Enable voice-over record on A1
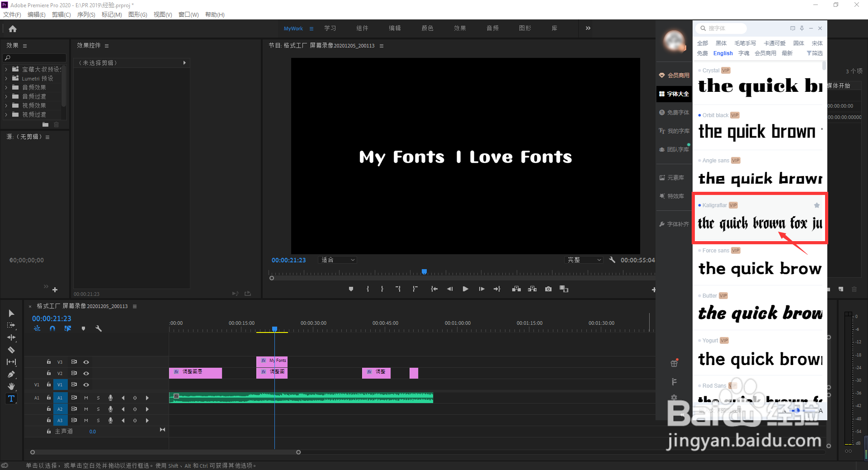868x470 pixels. (x=110, y=398)
